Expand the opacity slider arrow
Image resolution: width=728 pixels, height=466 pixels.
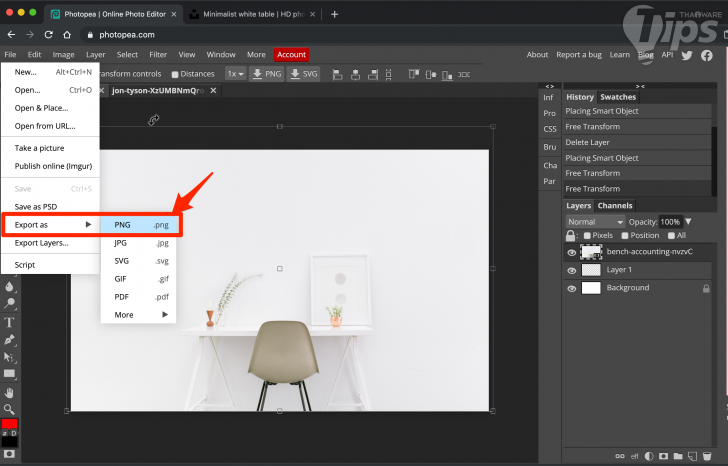tap(688, 221)
